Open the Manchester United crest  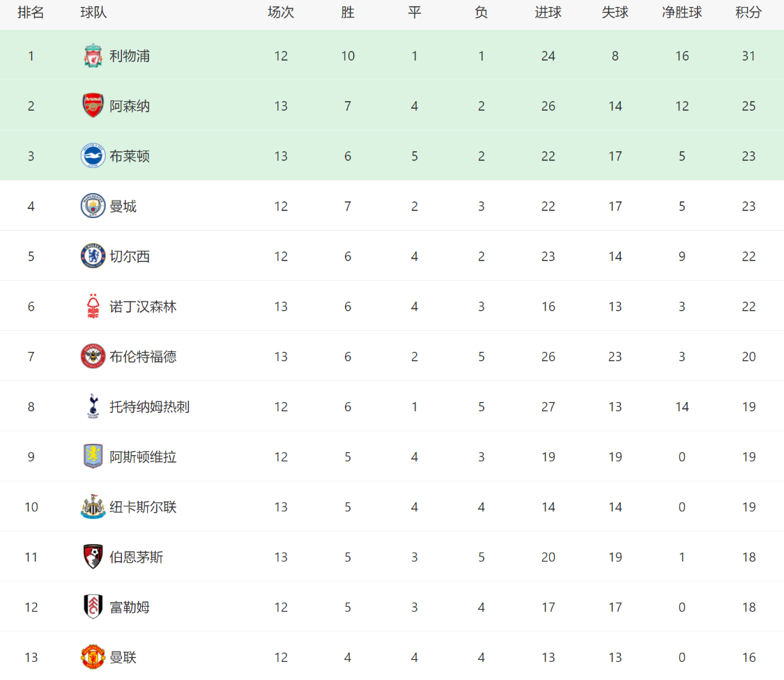point(93,656)
